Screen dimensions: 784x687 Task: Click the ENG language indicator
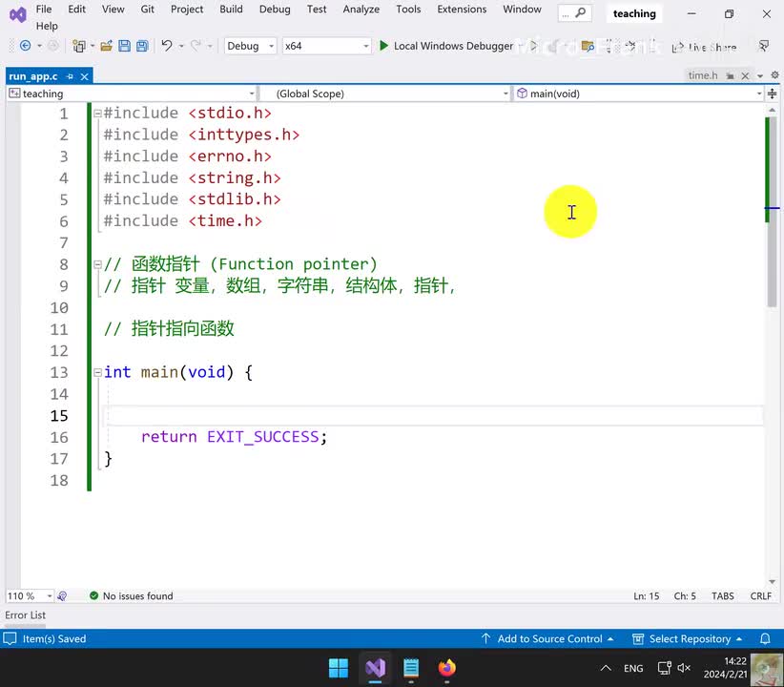(633, 668)
